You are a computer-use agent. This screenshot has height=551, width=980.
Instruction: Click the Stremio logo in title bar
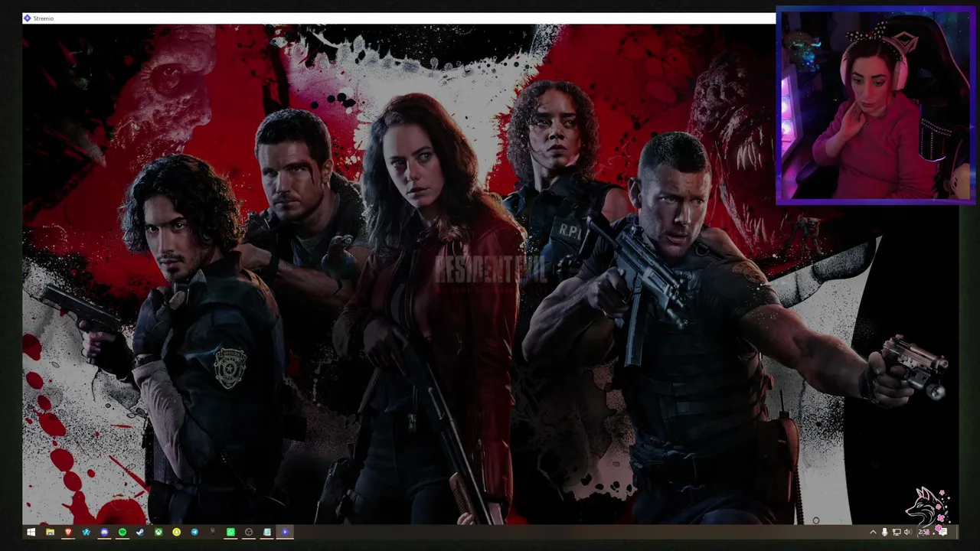point(28,18)
